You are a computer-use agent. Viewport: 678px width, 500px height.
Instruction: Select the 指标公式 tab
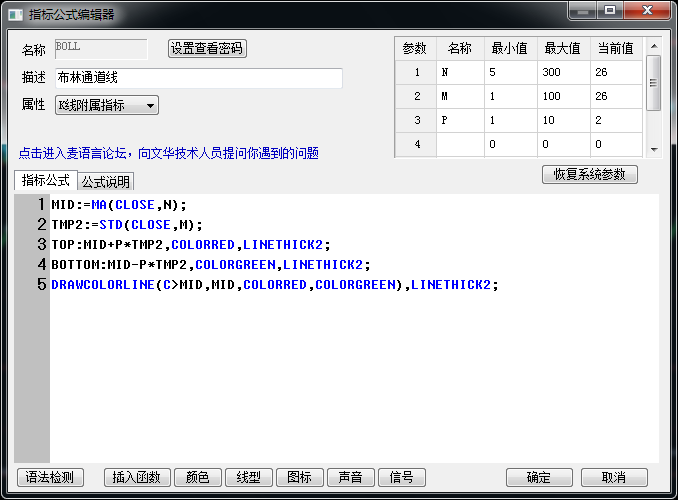click(46, 181)
